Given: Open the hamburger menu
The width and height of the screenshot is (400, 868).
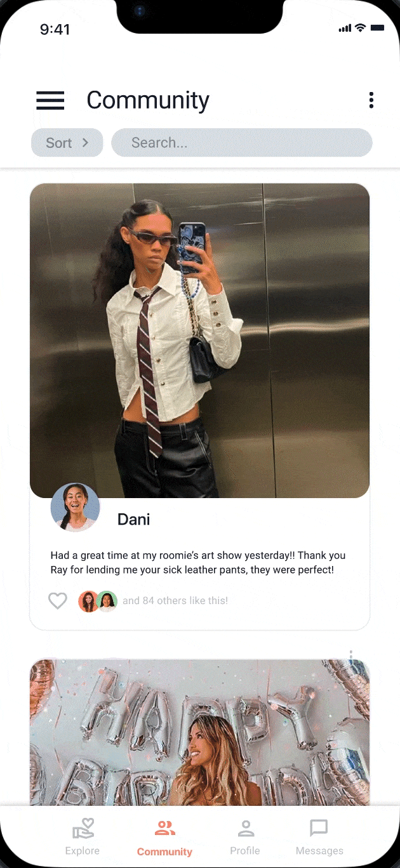Looking at the screenshot, I should (x=50, y=100).
